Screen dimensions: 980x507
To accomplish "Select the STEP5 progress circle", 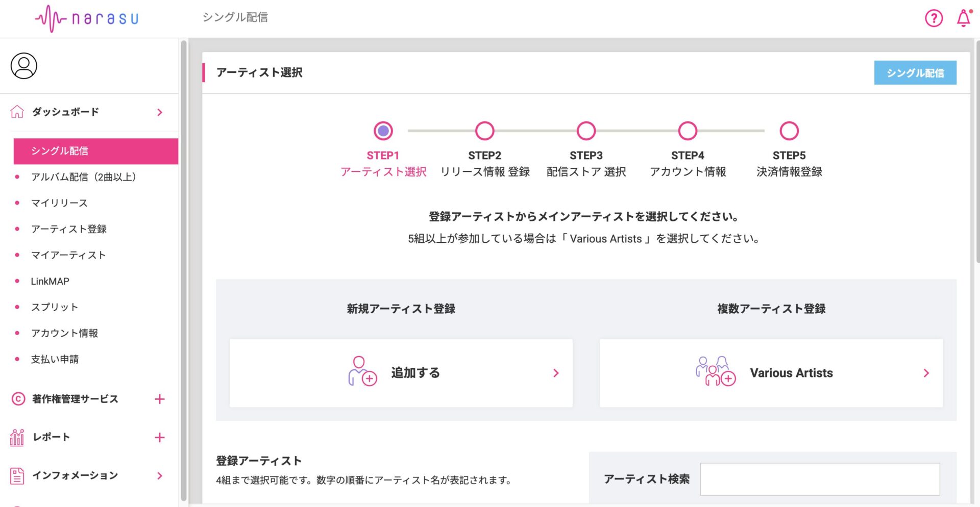I will [789, 131].
